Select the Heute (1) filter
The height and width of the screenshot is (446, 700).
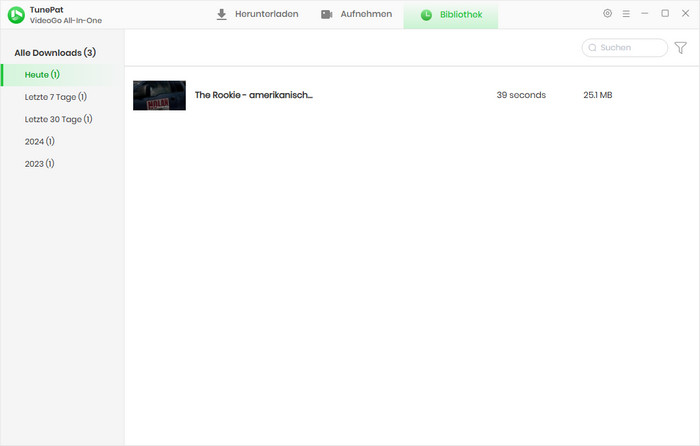tap(42, 75)
